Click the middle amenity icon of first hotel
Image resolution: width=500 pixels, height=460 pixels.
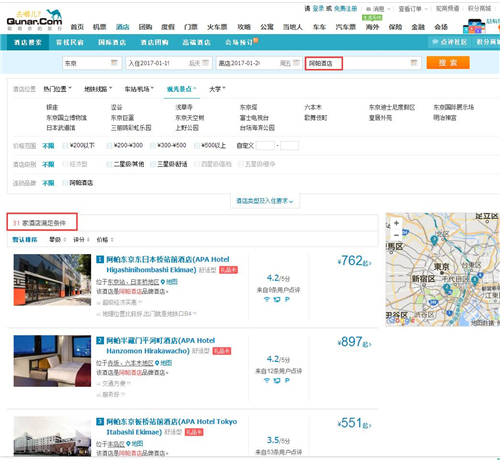(277, 299)
